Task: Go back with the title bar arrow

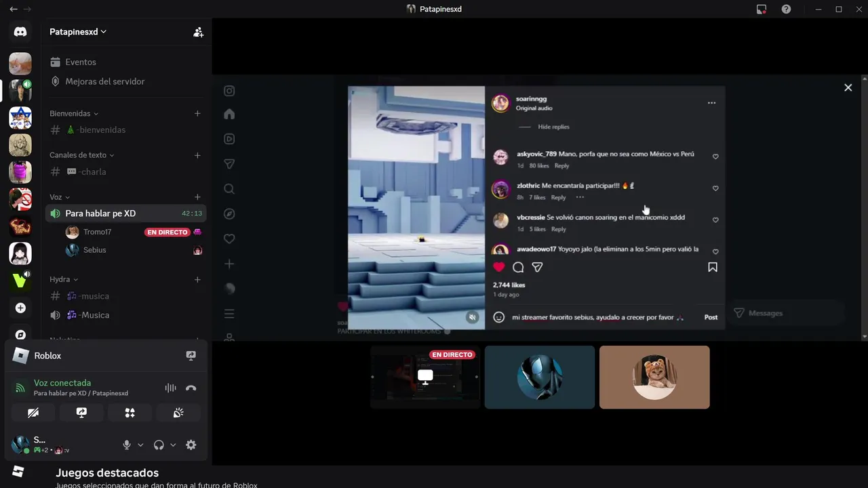Action: (14, 9)
